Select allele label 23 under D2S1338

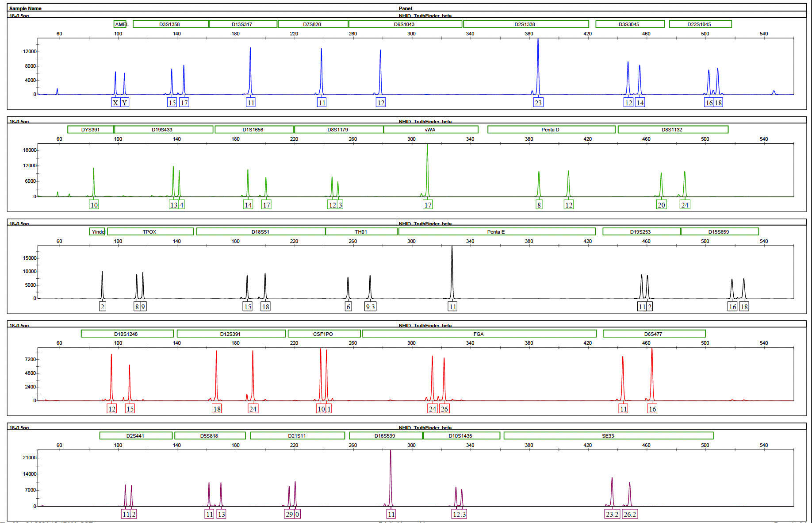[x=538, y=103]
